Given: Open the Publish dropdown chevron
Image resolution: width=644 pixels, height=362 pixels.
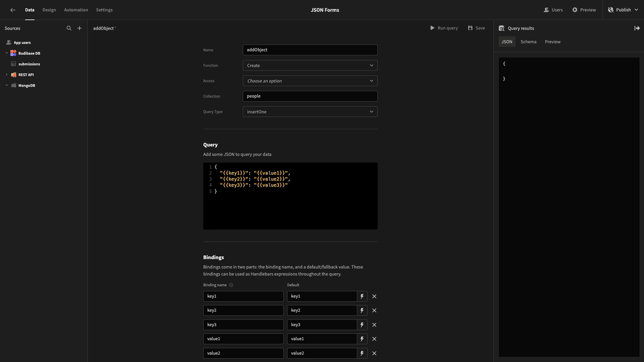Looking at the screenshot, I should [636, 10].
